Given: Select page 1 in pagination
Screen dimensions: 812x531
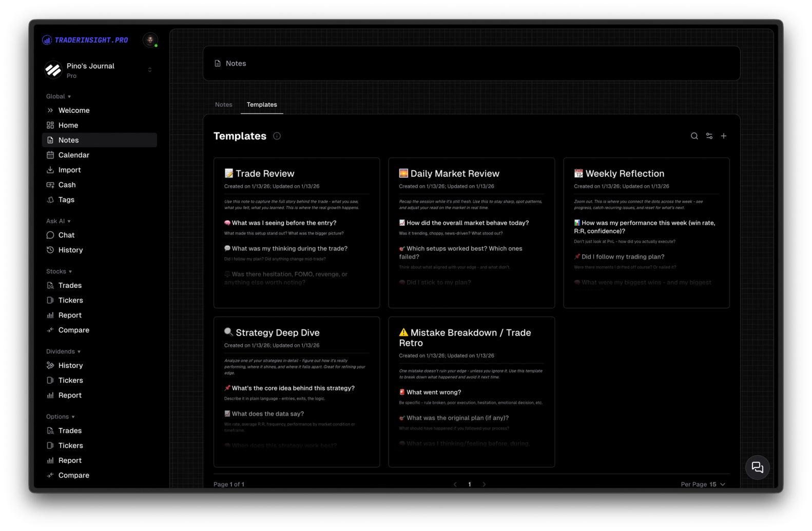Looking at the screenshot, I should (x=470, y=484).
